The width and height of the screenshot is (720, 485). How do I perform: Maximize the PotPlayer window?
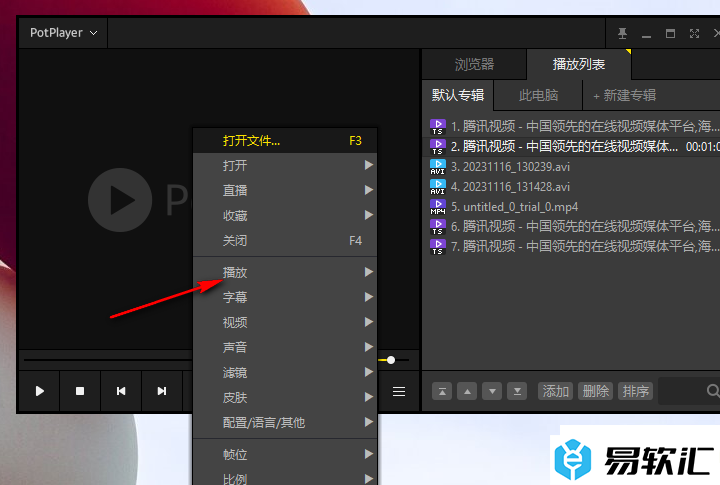(x=670, y=34)
